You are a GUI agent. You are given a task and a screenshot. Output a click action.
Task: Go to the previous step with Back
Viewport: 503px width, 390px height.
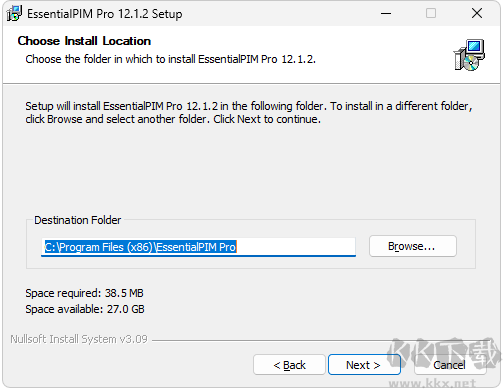(289, 365)
